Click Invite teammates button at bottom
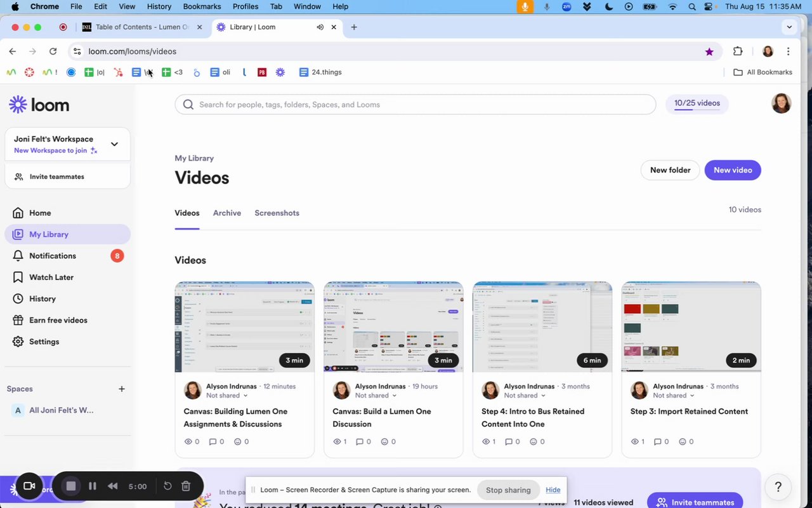Image resolution: width=812 pixels, height=508 pixels. pyautogui.click(x=695, y=502)
